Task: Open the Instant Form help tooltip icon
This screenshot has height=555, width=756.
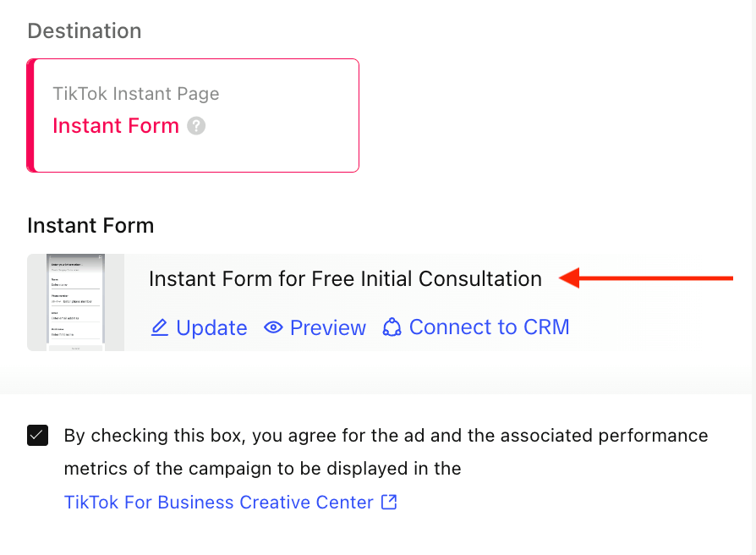Action: 197,126
